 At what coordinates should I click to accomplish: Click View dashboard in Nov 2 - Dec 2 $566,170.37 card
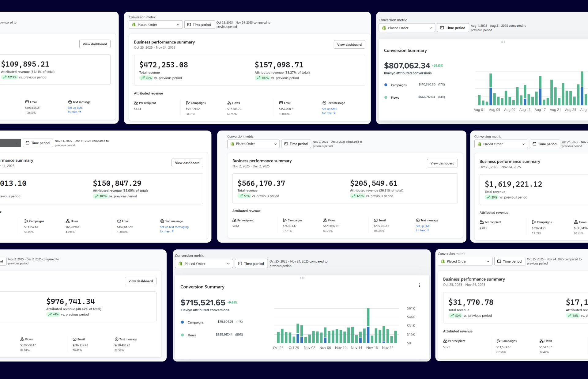pyautogui.click(x=442, y=163)
